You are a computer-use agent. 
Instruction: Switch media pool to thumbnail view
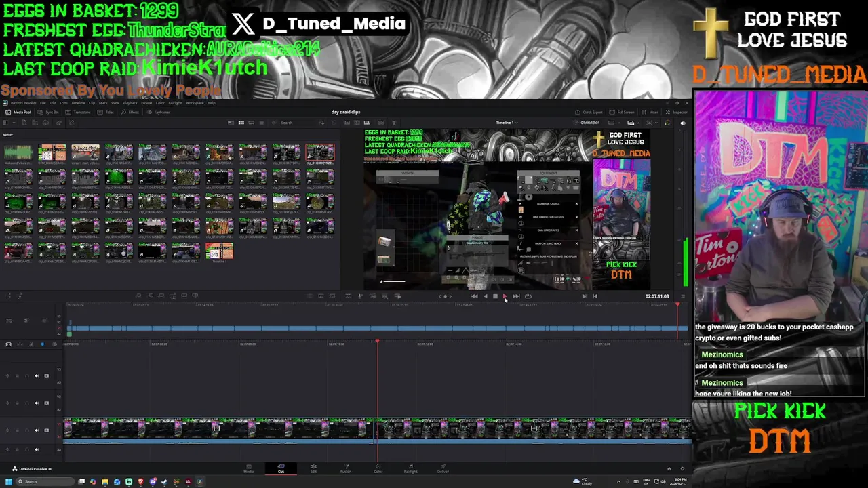point(241,123)
